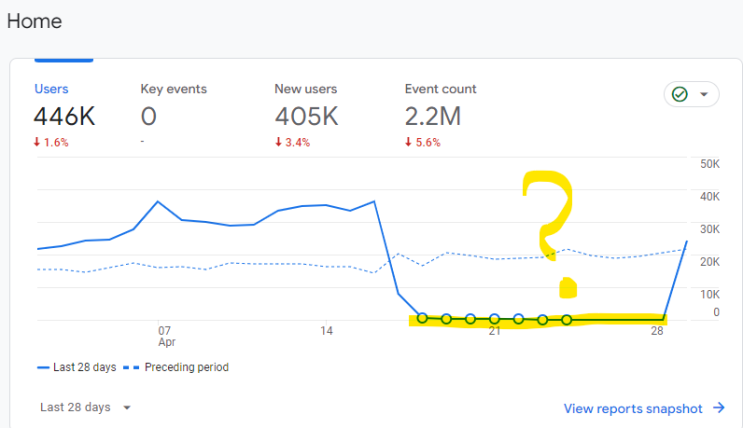Image resolution: width=743 pixels, height=428 pixels.
Task: Click the arrow icon beside View reports snapshot
Action: point(719,408)
